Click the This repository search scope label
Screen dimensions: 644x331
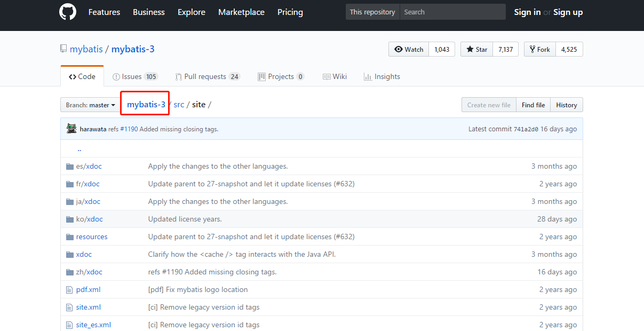coord(372,12)
